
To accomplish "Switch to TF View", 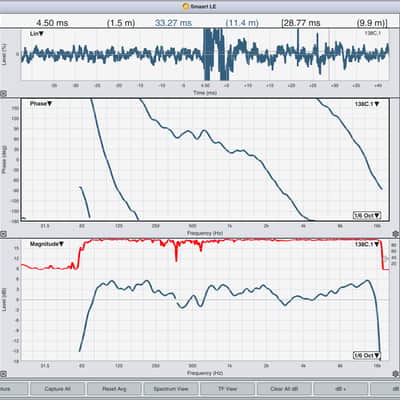I will (228, 389).
